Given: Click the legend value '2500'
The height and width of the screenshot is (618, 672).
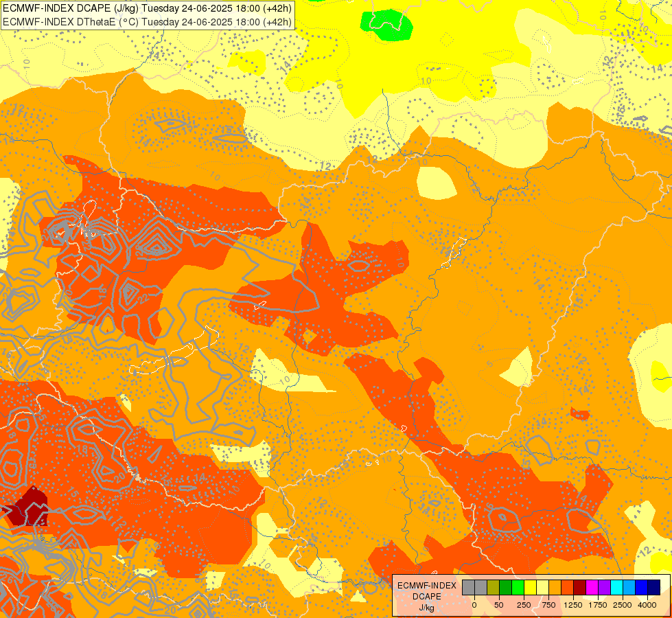Looking at the screenshot, I should click(x=623, y=605).
